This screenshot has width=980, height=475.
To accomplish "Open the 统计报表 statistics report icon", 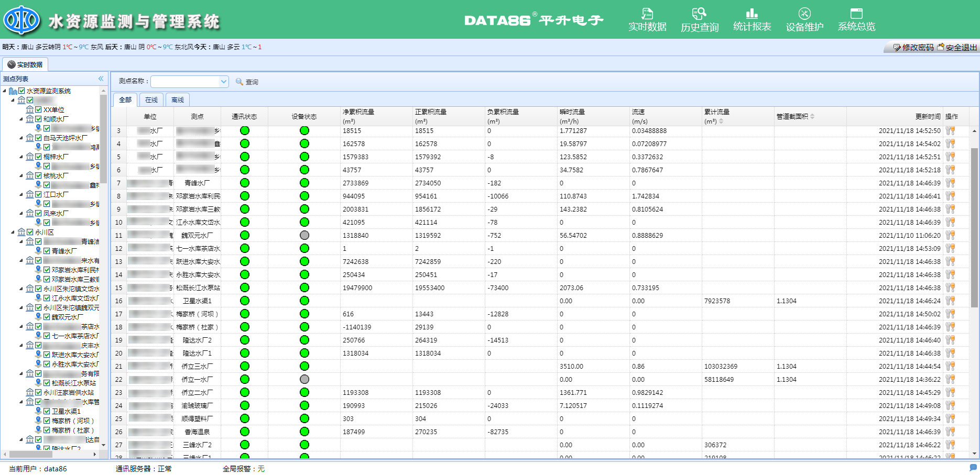I will (x=752, y=14).
